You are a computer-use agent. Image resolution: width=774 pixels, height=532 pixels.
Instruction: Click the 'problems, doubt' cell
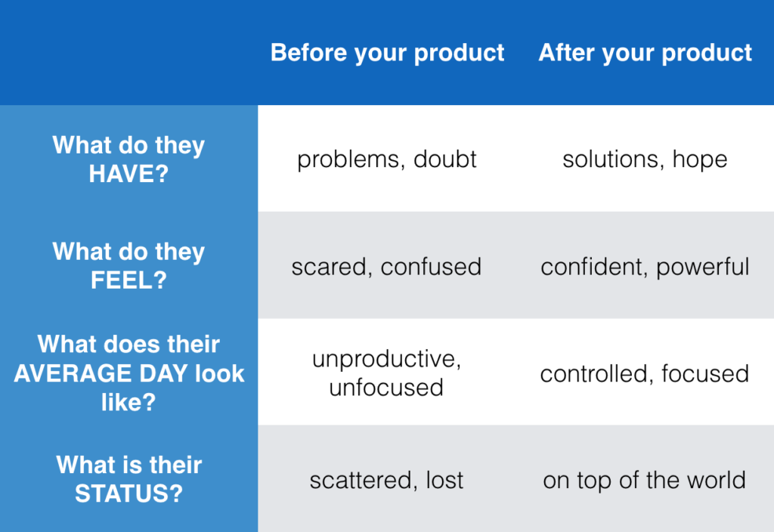point(387,159)
